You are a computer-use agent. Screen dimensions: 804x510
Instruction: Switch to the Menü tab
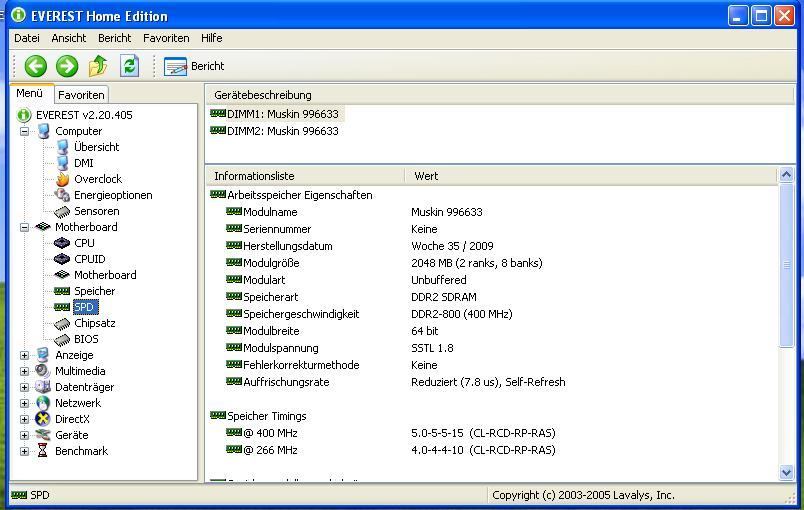[30, 93]
